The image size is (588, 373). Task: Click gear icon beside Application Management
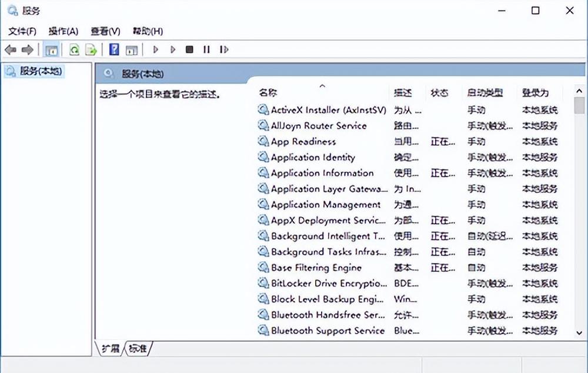263,204
